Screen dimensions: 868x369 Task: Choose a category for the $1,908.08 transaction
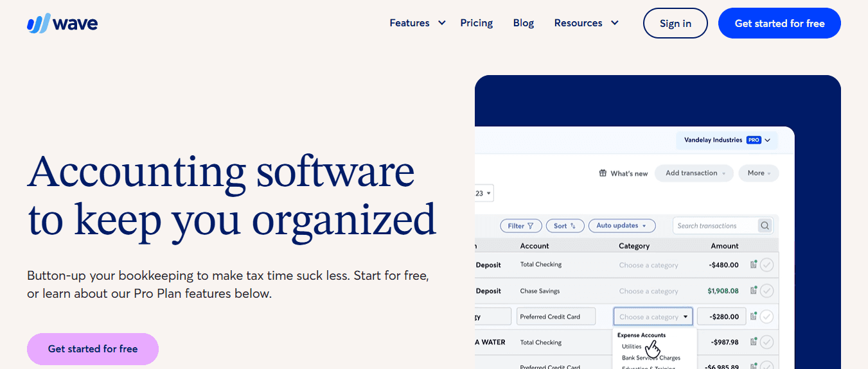[x=648, y=291]
